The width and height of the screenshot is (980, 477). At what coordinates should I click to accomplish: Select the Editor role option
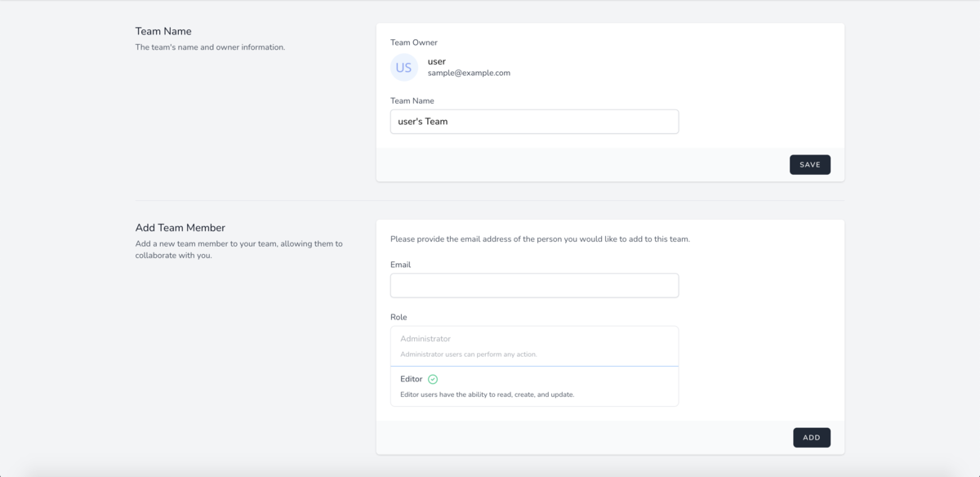(534, 386)
